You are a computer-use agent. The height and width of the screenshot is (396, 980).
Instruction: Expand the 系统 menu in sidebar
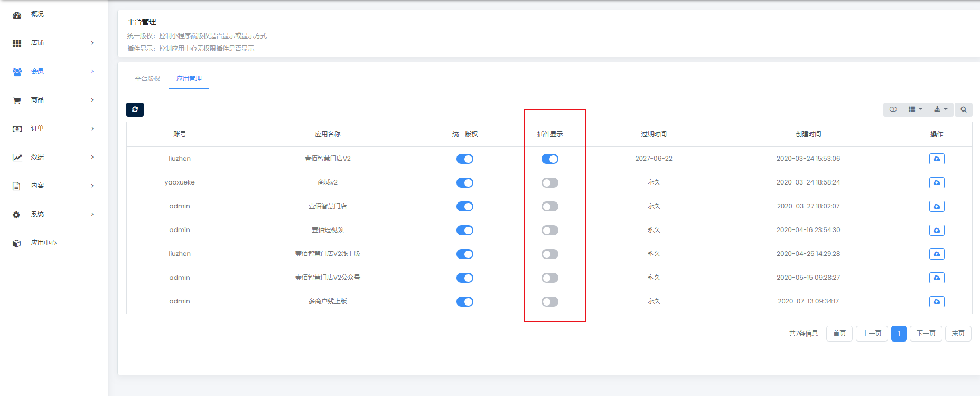[53, 214]
